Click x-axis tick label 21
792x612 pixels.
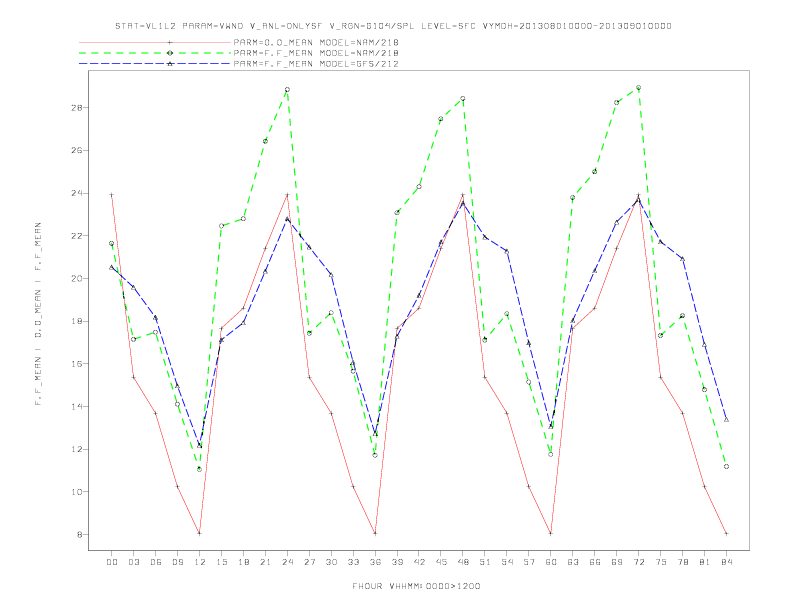coord(265,562)
